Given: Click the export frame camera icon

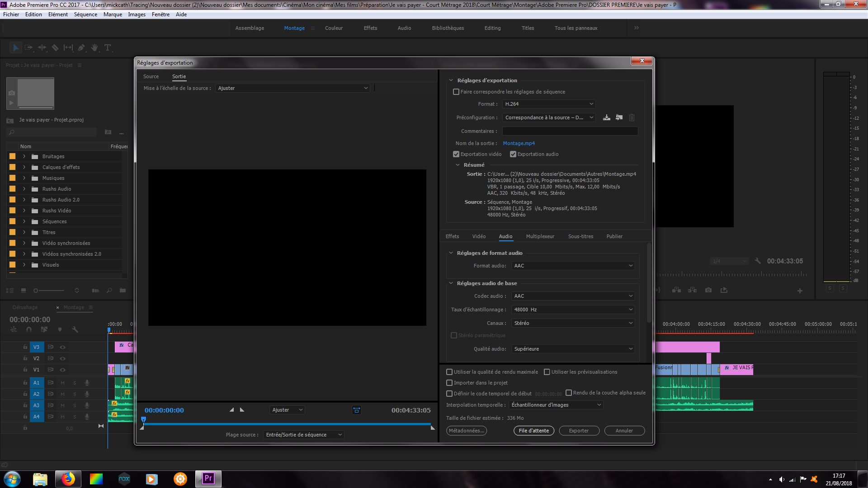Looking at the screenshot, I should (x=708, y=290).
